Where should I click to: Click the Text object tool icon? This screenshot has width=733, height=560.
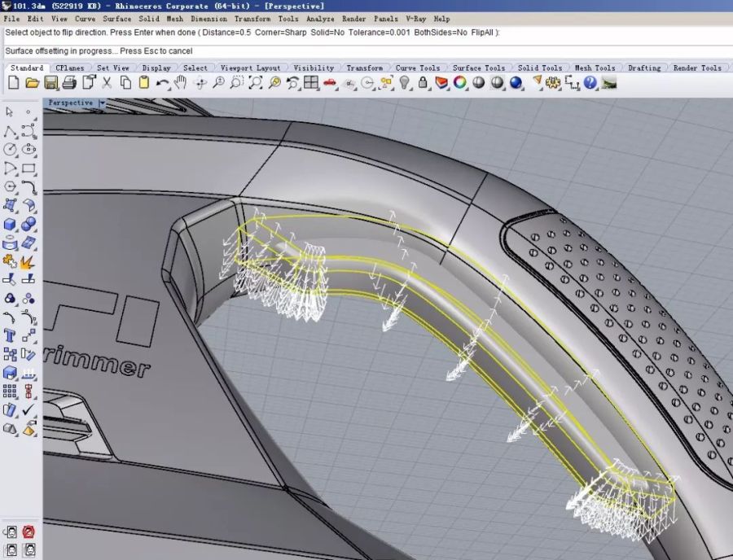pyautogui.click(x=11, y=335)
